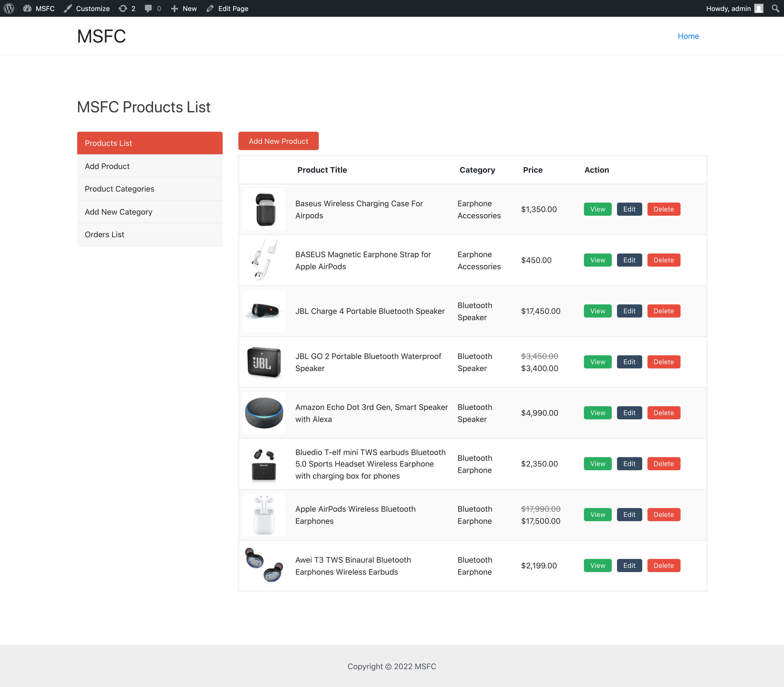
Task: Edit the Amazon Echo Dot product
Action: pyautogui.click(x=629, y=413)
